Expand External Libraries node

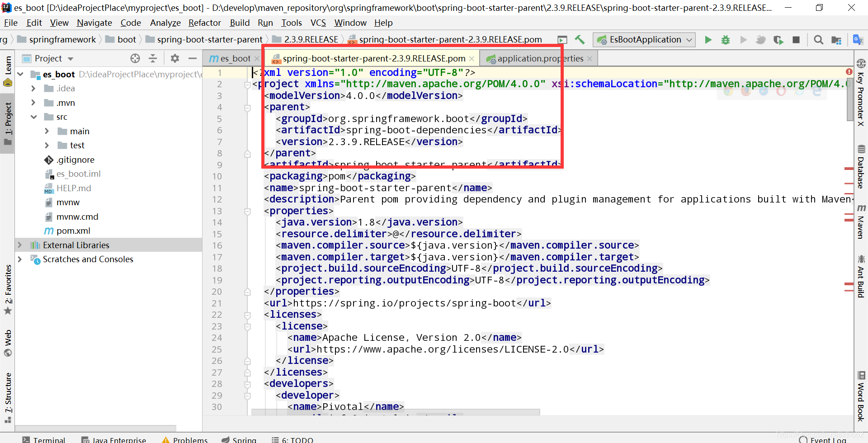[x=20, y=245]
